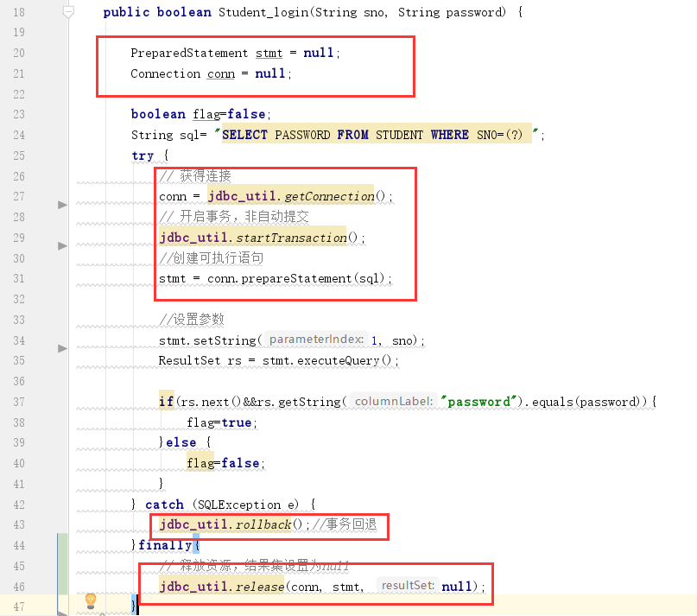The image size is (697, 616).
Task: Click prepareStatement(sql) call
Action: (313, 279)
